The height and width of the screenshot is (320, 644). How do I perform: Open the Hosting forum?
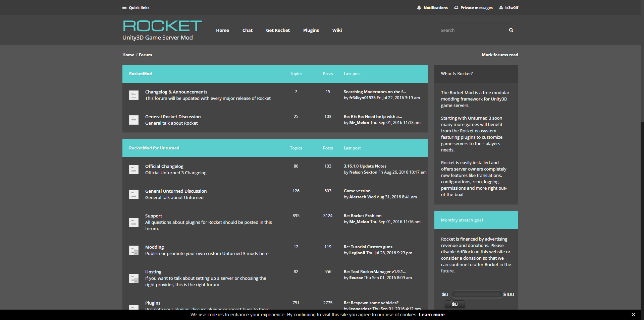click(x=153, y=272)
